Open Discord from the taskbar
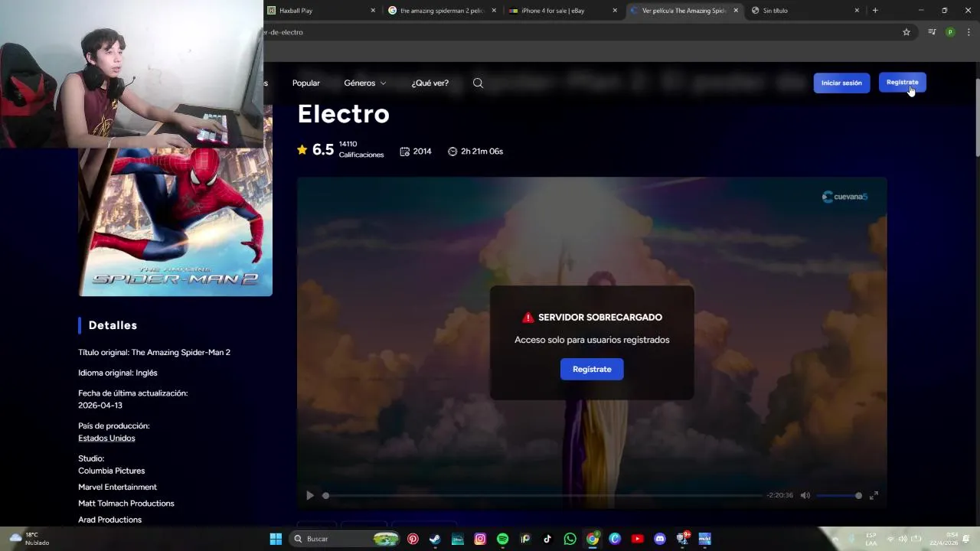Image resolution: width=980 pixels, height=551 pixels. point(660,539)
